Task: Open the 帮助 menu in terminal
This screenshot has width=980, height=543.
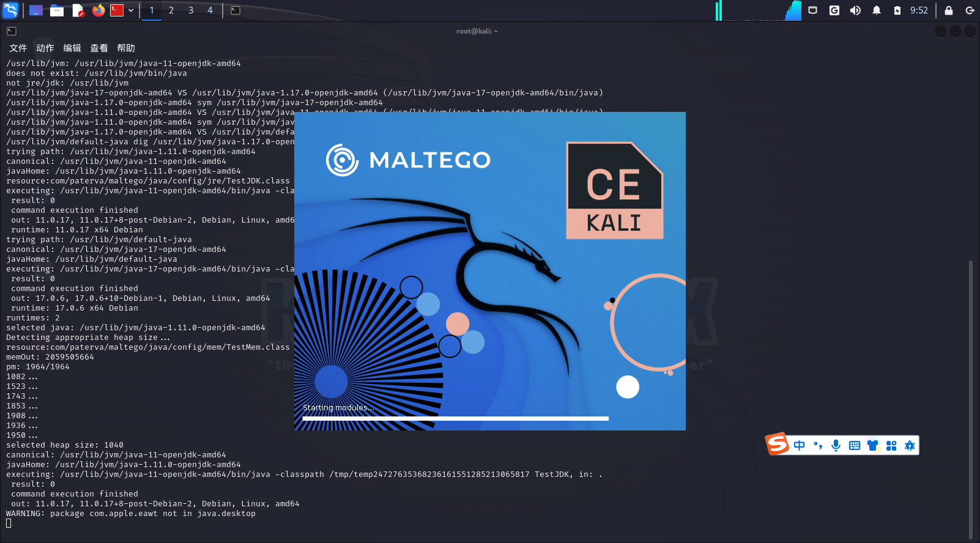Action: [126, 48]
